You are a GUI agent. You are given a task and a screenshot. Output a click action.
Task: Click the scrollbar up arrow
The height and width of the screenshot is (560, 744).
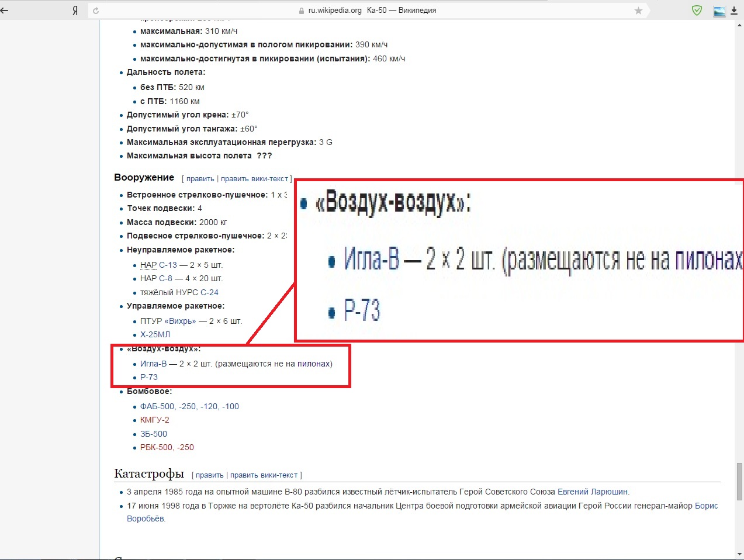pyautogui.click(x=739, y=25)
